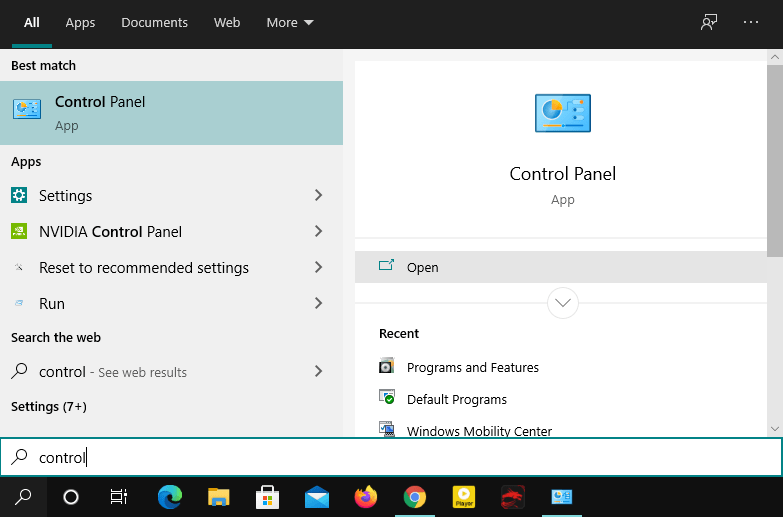Launch Microsoft Edge from the taskbar

pyautogui.click(x=170, y=497)
